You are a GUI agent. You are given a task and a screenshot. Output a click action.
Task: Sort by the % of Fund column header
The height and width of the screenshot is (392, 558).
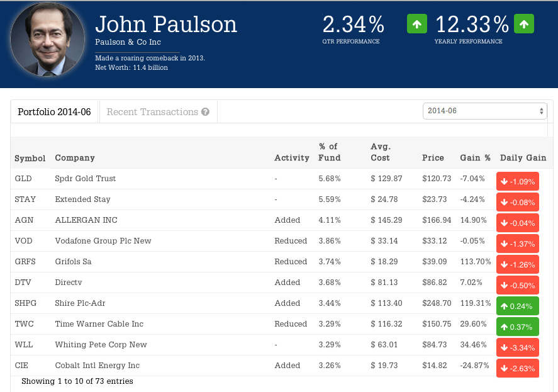click(x=329, y=152)
